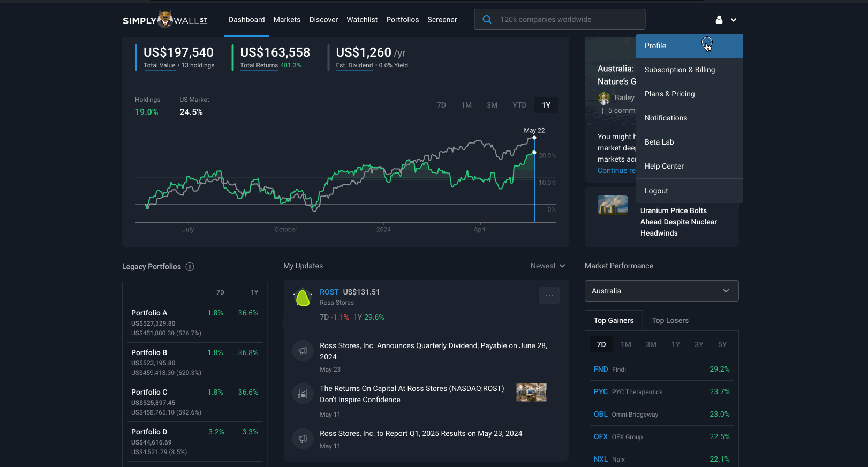Select 1M market performance period
This screenshot has height=467, width=868.
click(626, 344)
